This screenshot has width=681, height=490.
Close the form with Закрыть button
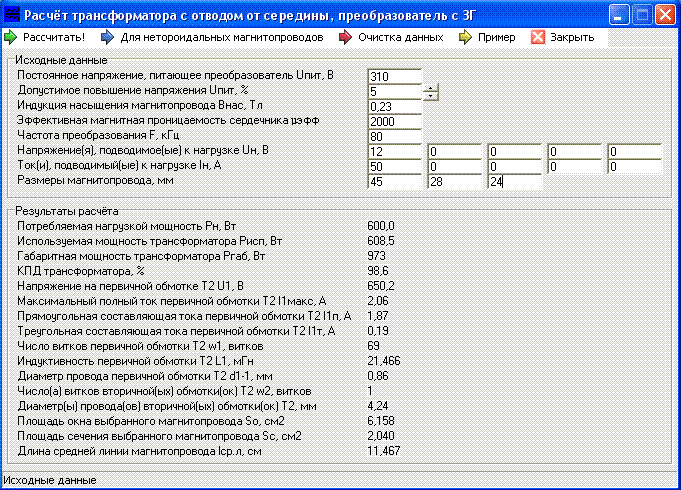click(x=563, y=37)
